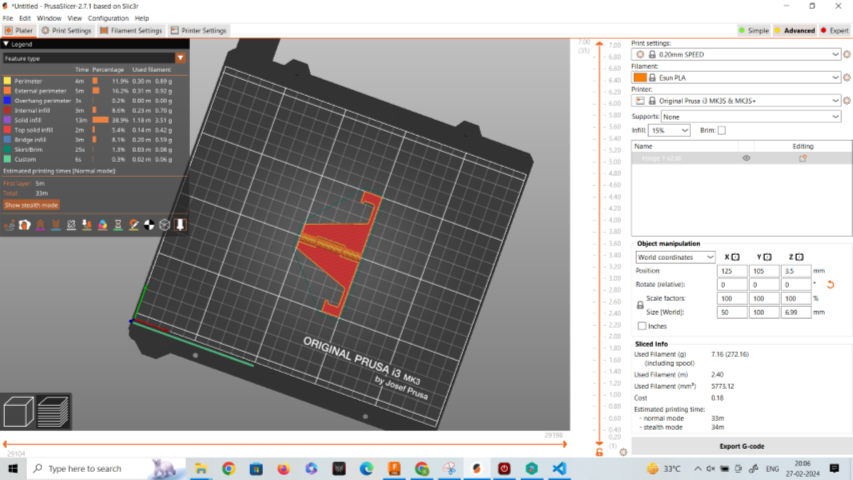Open Feature type view dropdown
Viewport: 853px width, 480px height.
pyautogui.click(x=94, y=58)
